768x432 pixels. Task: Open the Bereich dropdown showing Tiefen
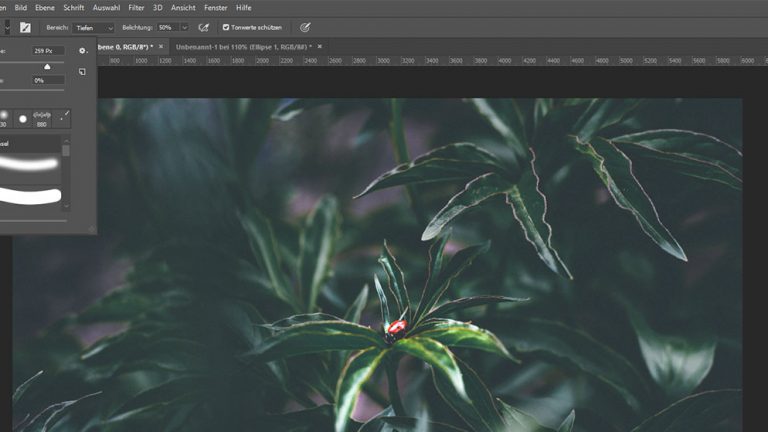[93, 27]
